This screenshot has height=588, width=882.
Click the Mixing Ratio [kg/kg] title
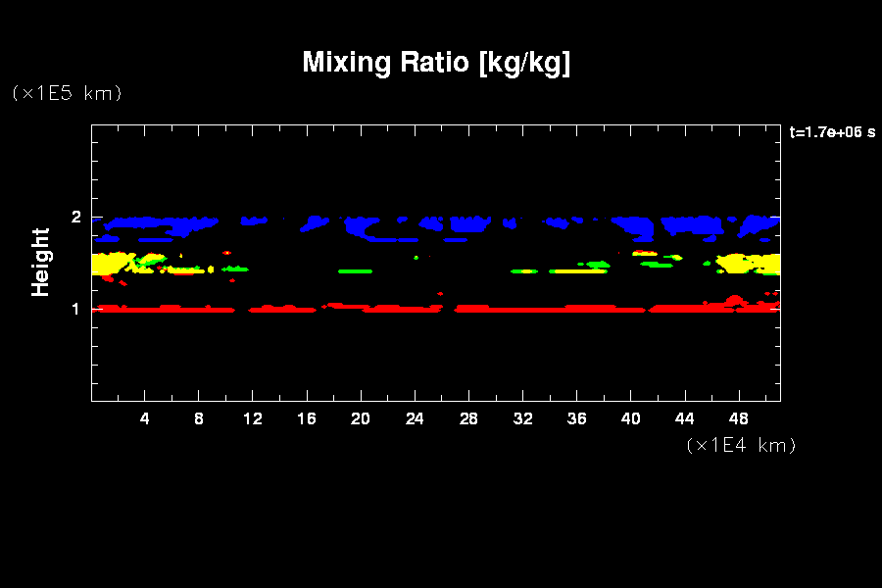point(436,63)
